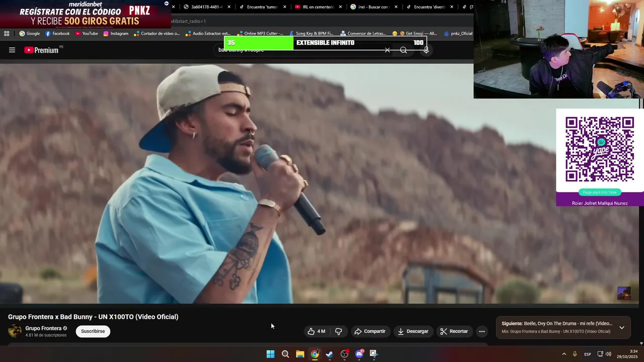644x362 pixels.
Task: Open the Facebook bookmark
Action: coord(57,34)
